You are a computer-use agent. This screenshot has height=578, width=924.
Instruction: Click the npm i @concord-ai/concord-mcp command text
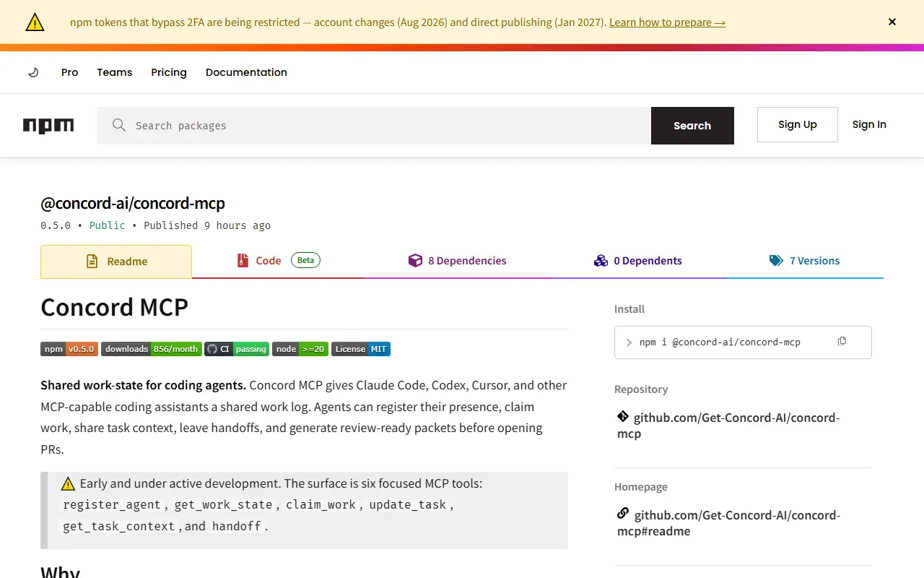coord(720,342)
